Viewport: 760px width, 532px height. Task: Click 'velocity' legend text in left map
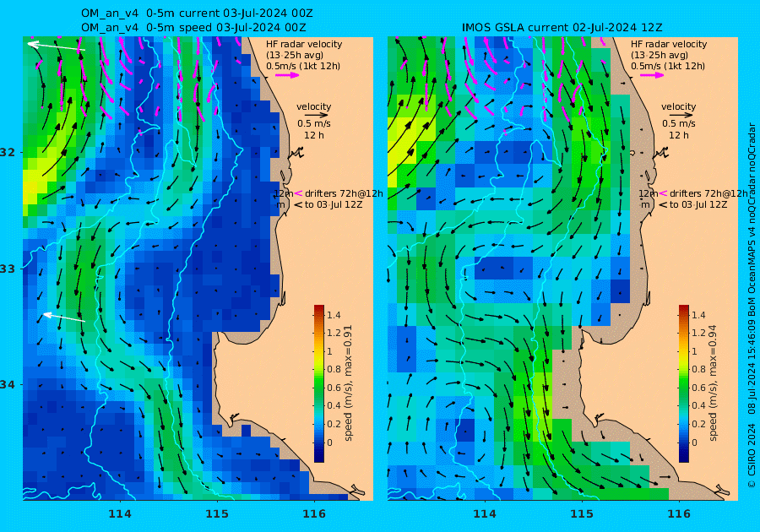(x=313, y=106)
